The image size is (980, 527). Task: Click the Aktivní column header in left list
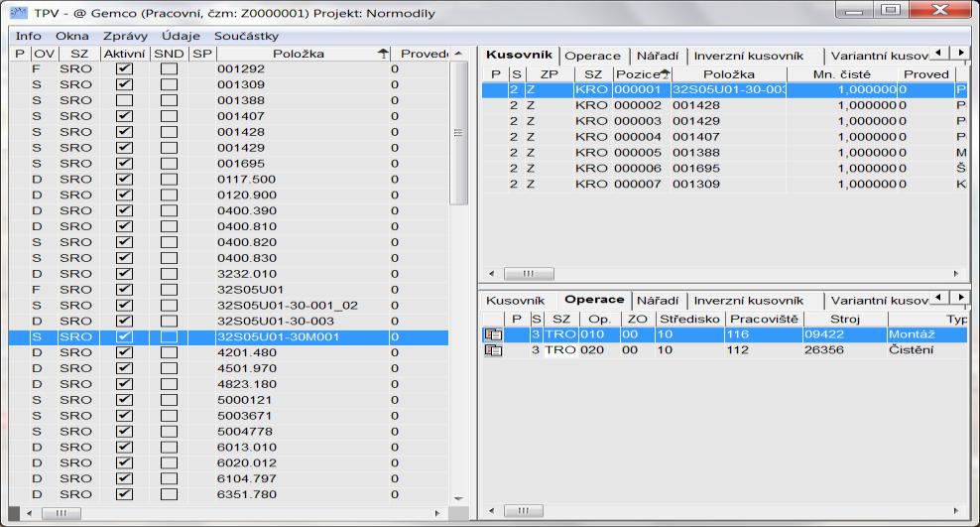(x=124, y=54)
